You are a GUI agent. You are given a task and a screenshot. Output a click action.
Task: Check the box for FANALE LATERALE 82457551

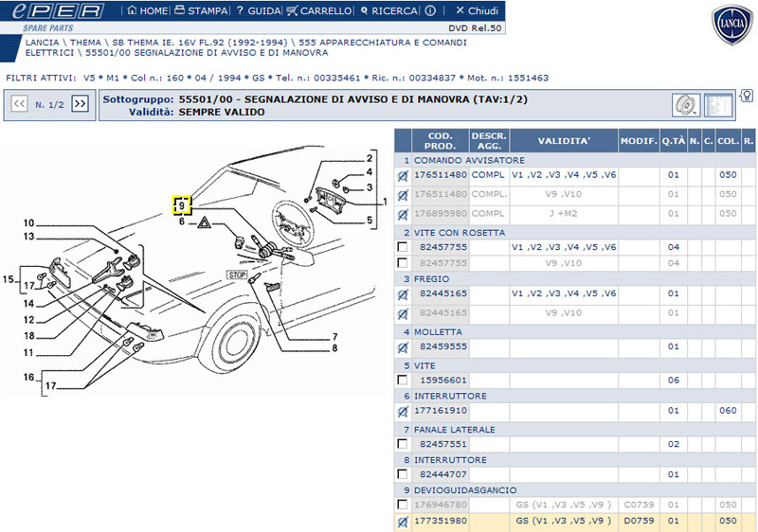click(402, 444)
